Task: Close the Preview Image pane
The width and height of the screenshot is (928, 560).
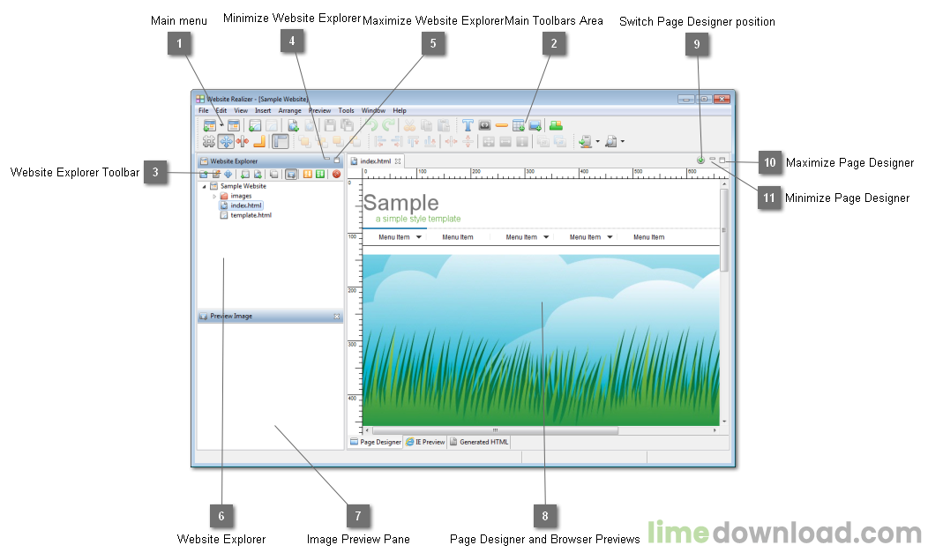Action: [x=338, y=316]
